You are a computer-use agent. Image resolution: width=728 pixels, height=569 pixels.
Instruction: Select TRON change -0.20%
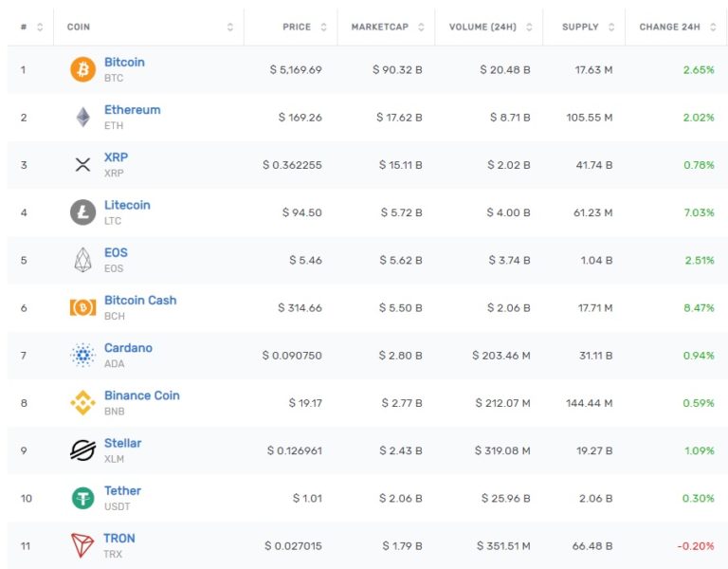[696, 546]
